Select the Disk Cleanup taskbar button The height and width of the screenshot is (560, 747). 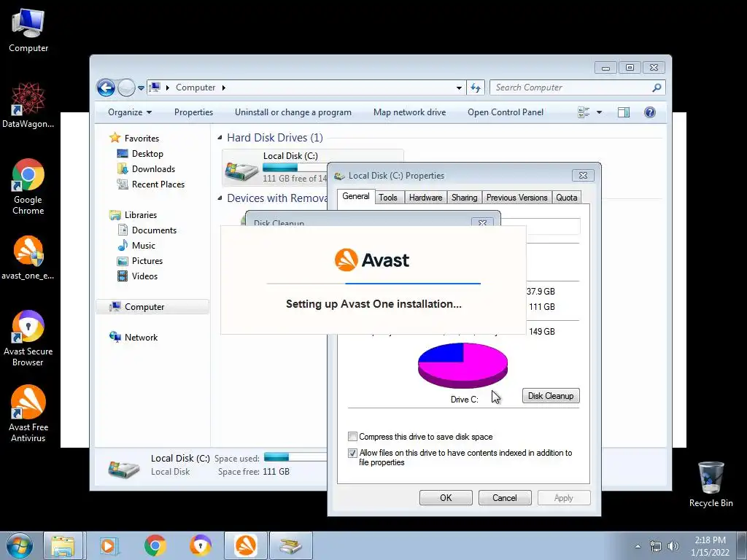point(291,545)
